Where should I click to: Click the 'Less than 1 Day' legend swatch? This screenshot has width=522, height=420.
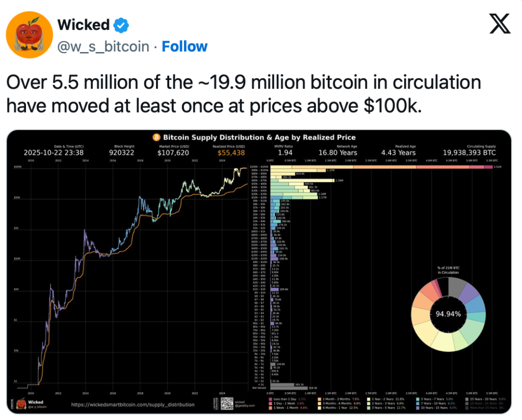[270, 399]
